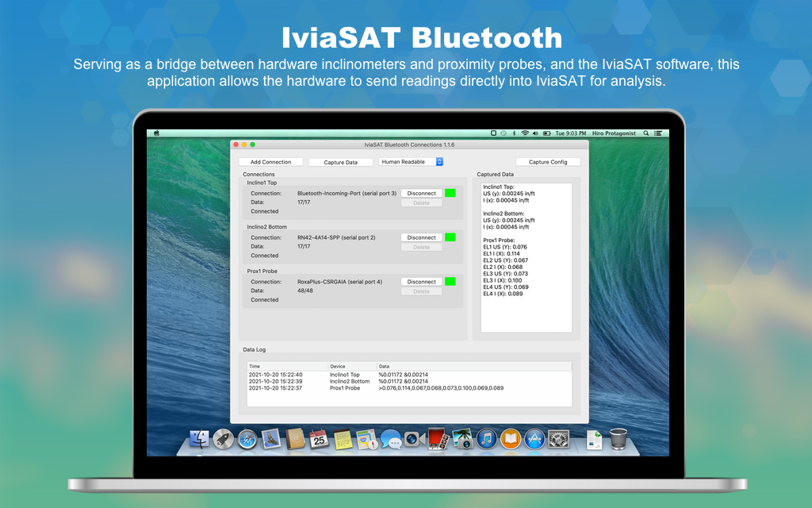Open the App Store dock icon

tap(534, 438)
